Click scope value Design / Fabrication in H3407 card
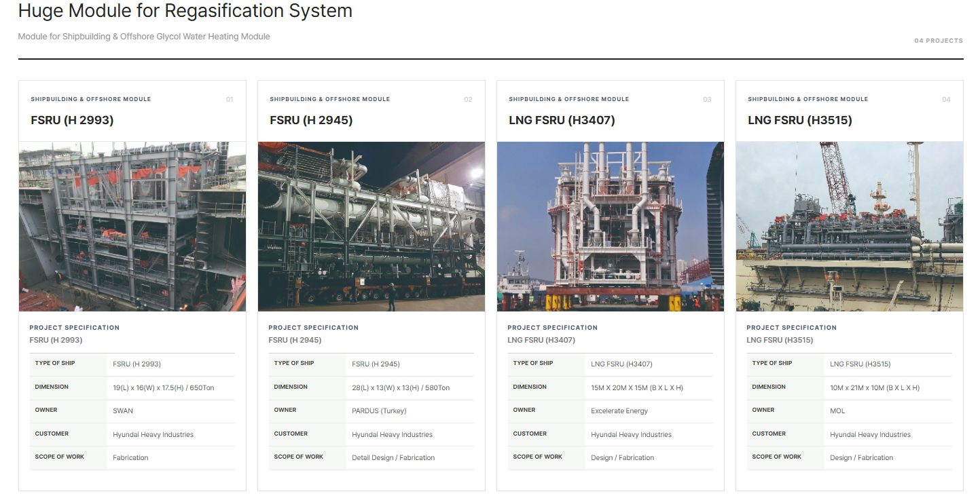 [x=623, y=458]
